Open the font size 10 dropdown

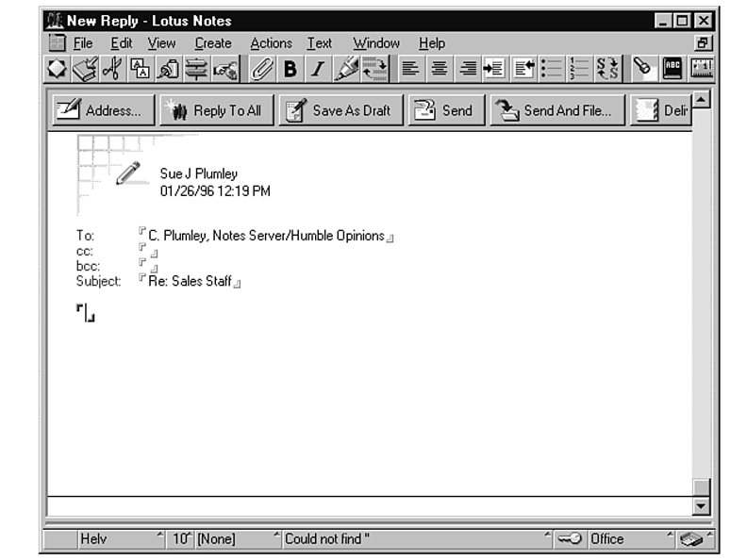pyautogui.click(x=181, y=539)
